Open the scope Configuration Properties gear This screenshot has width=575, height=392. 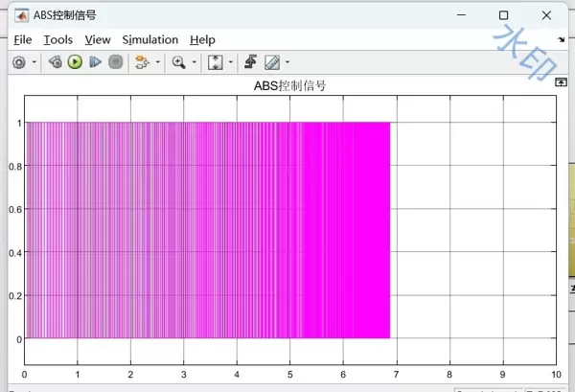pyautogui.click(x=18, y=62)
